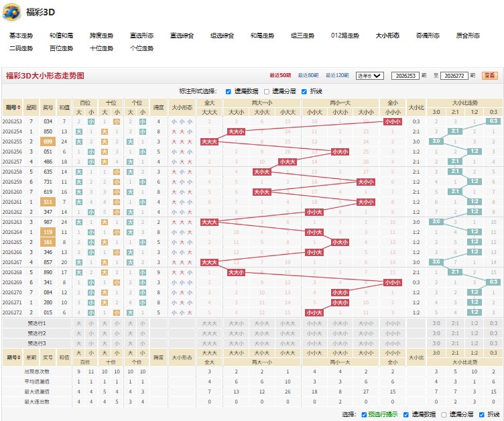Show the 最近80期 results
The image size is (504, 421).
pyautogui.click(x=308, y=75)
